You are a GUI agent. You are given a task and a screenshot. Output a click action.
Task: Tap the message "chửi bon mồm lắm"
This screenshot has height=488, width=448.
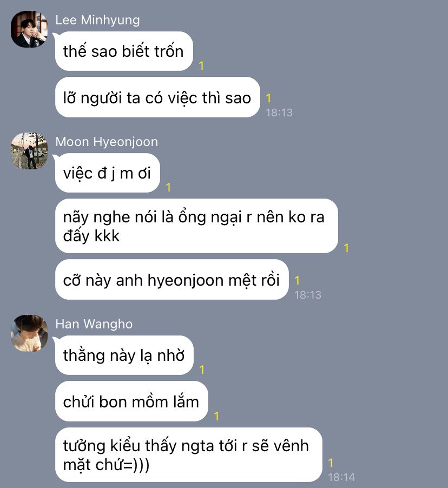coord(131,401)
